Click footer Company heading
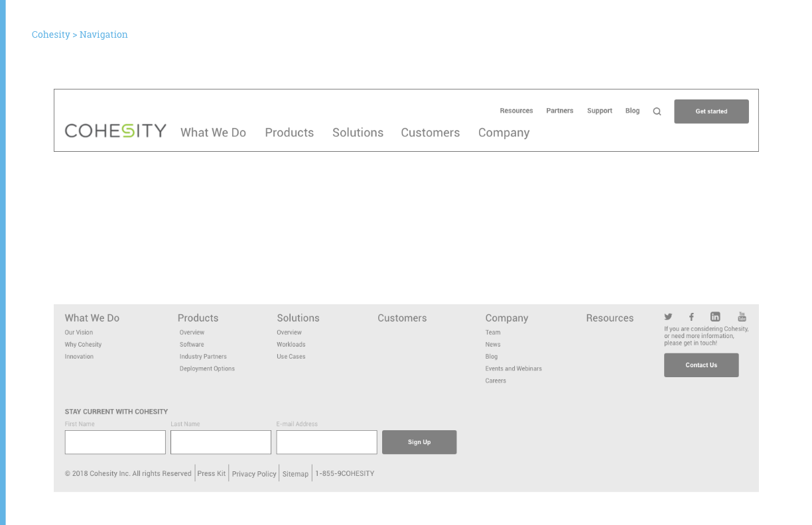Image resolution: width=812 pixels, height=525 pixels. point(507,318)
